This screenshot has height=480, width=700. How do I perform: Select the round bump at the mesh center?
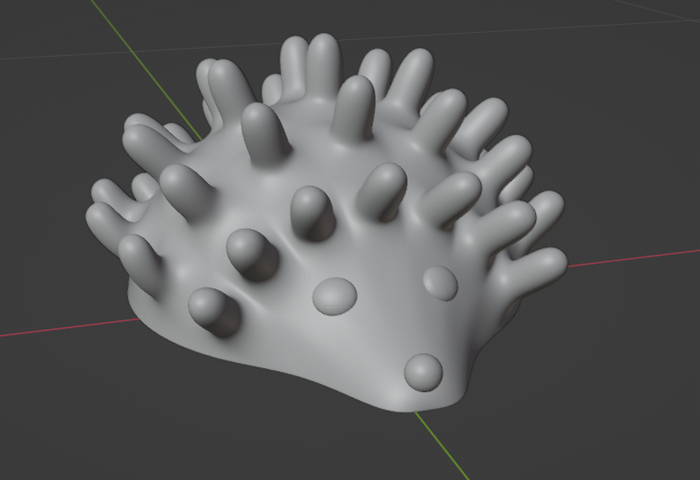coord(335,296)
